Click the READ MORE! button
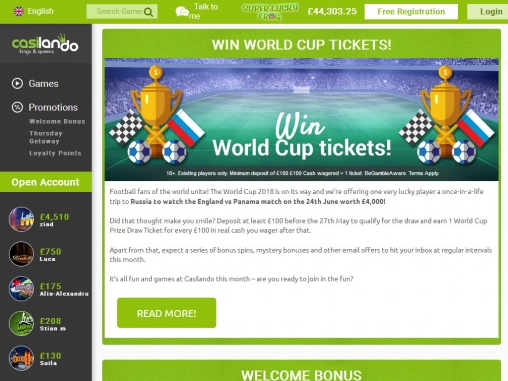 point(166,313)
